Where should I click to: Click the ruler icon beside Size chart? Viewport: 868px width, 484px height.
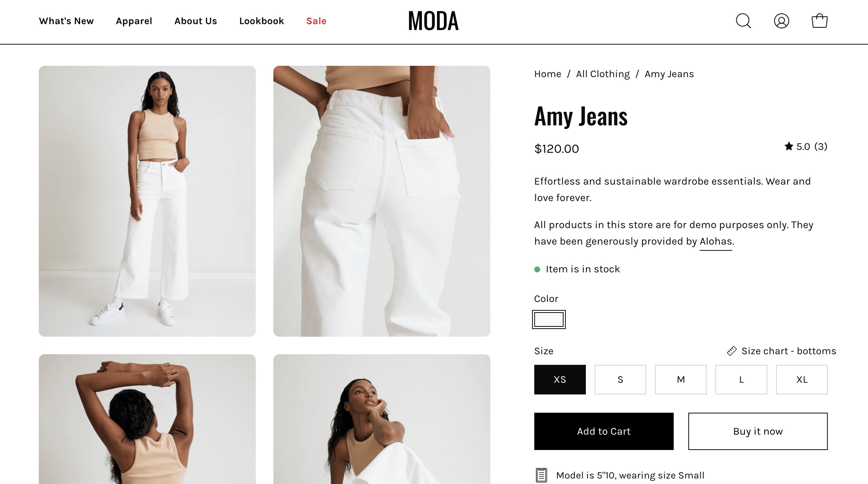tap(732, 351)
